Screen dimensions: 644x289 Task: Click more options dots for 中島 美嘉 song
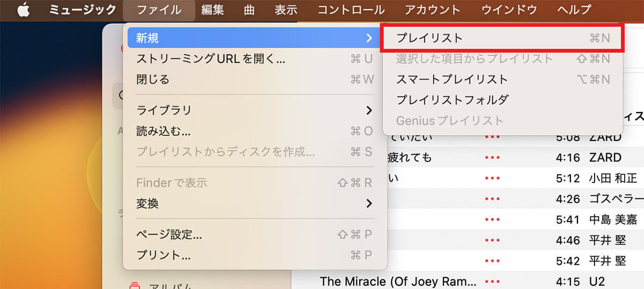coord(492,219)
